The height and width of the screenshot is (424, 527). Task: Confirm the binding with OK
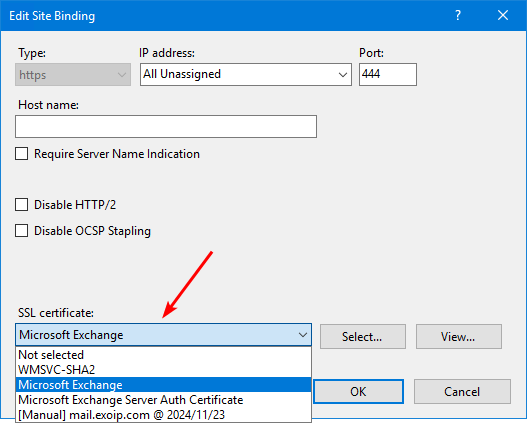click(x=359, y=392)
